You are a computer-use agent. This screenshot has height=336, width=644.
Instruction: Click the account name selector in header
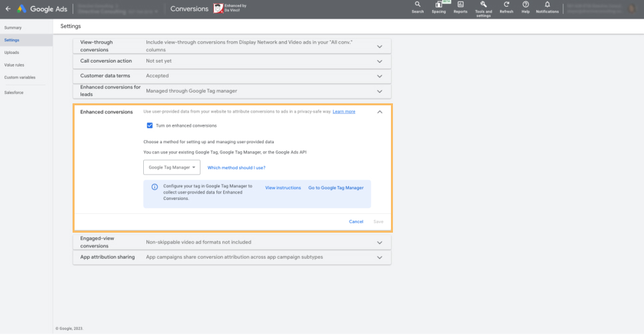point(118,9)
